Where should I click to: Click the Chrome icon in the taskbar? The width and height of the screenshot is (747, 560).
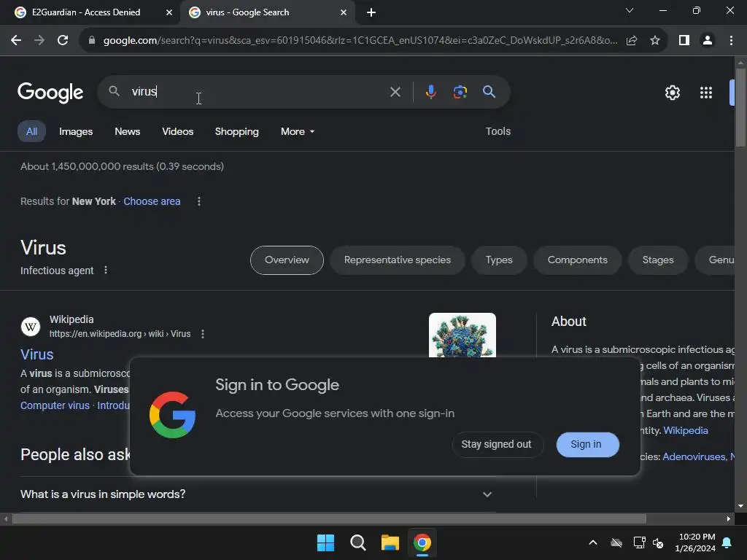tap(422, 542)
